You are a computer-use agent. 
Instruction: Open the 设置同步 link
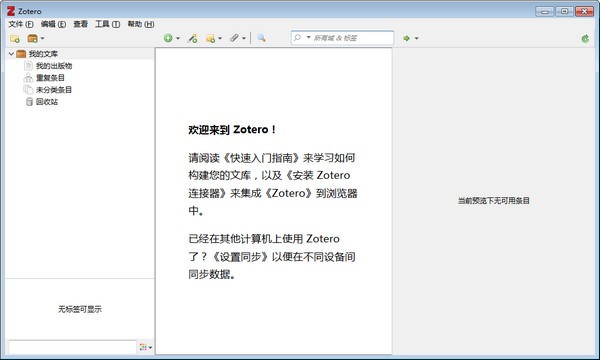click(240, 257)
